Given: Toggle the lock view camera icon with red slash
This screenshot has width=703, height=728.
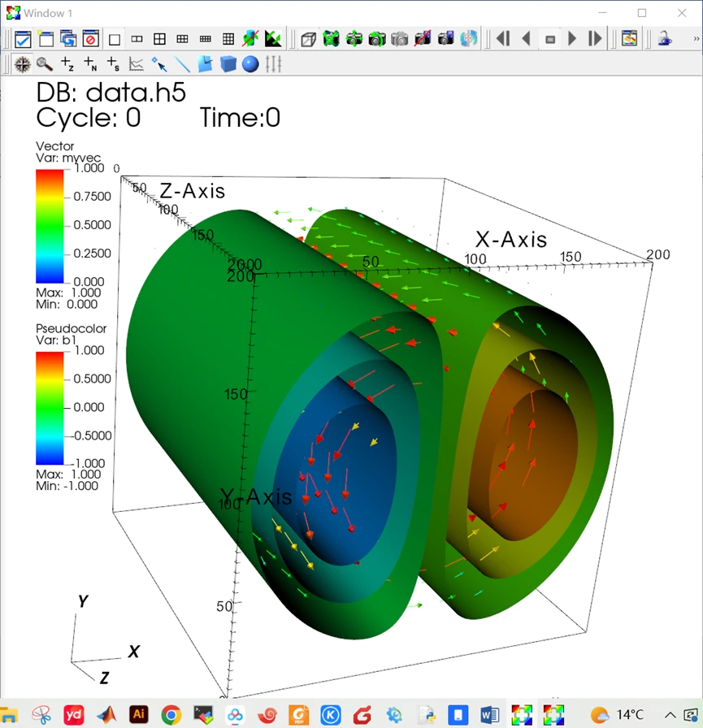Looking at the screenshot, I should point(423,38).
